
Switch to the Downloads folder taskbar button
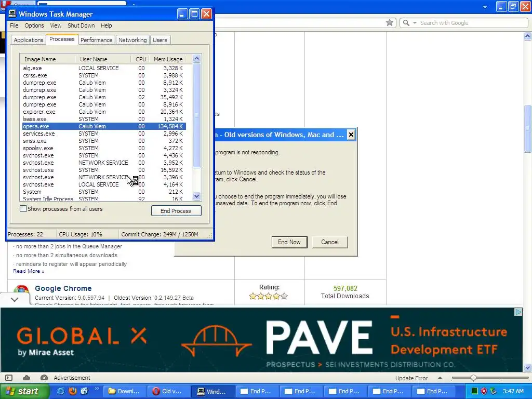click(125, 391)
